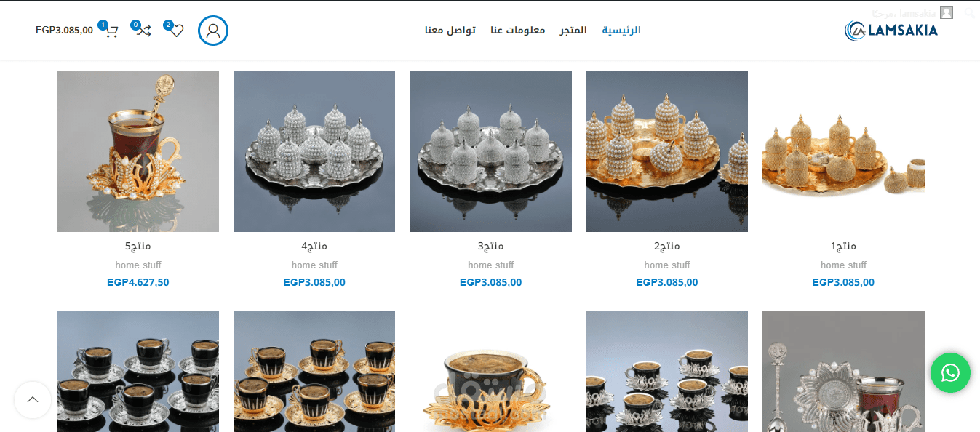Open the shopping cart icon
This screenshot has height=432, width=980.
[111, 31]
